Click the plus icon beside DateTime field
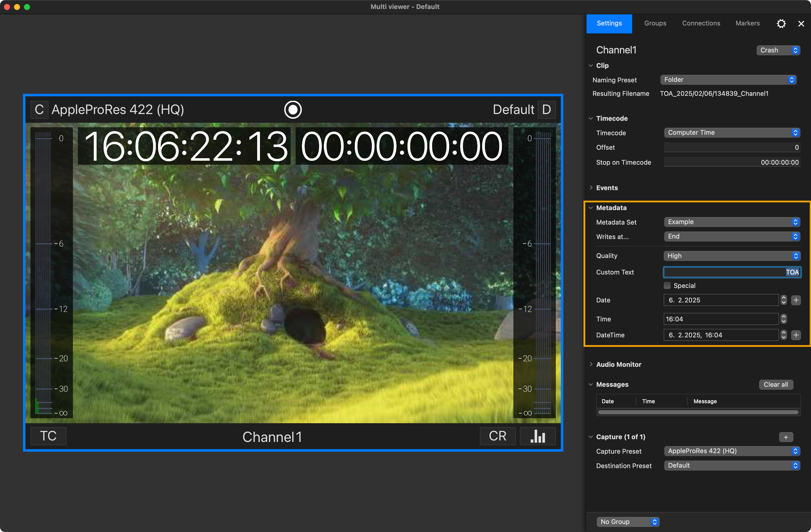Viewport: 811px width, 532px height. tap(796, 335)
